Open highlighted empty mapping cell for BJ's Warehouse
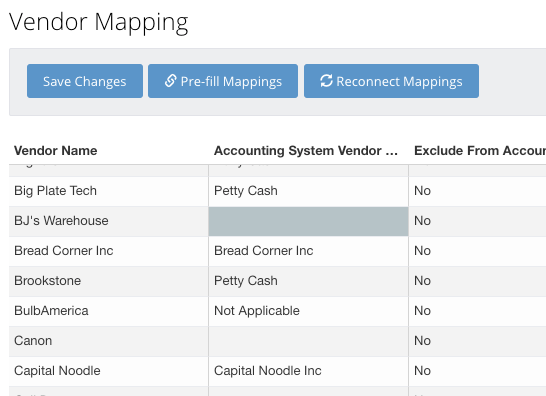The image size is (546, 396). (309, 221)
